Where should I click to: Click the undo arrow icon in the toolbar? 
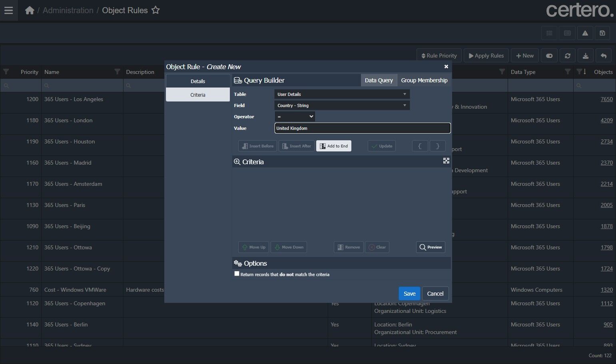[x=603, y=56]
